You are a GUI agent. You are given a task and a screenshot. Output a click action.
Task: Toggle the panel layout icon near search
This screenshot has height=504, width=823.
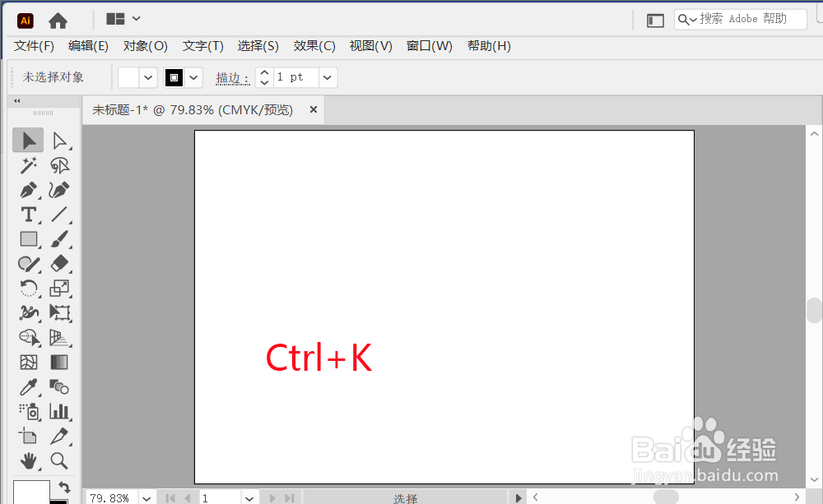[x=655, y=21]
